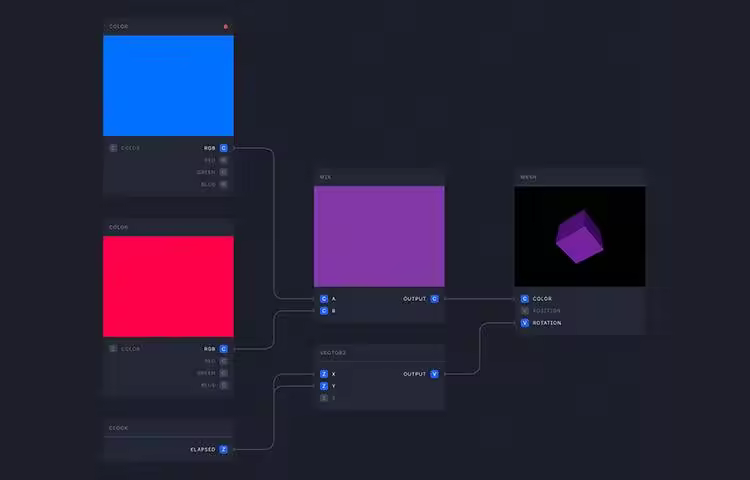
Task: Click the blue color swatch preview
Action: [x=168, y=86]
